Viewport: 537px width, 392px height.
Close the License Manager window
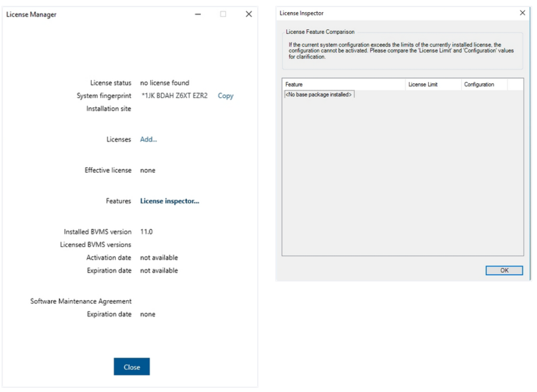point(249,14)
